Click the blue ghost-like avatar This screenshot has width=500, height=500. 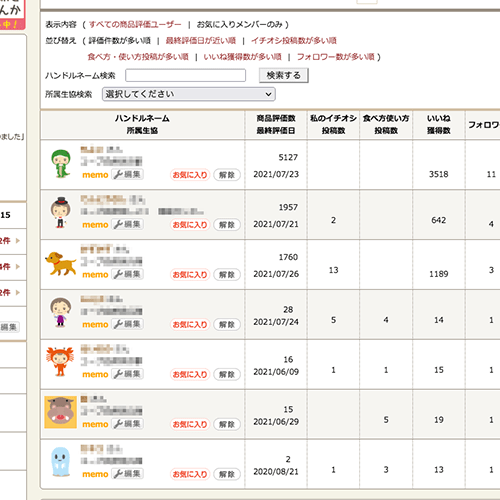[x=61, y=462]
